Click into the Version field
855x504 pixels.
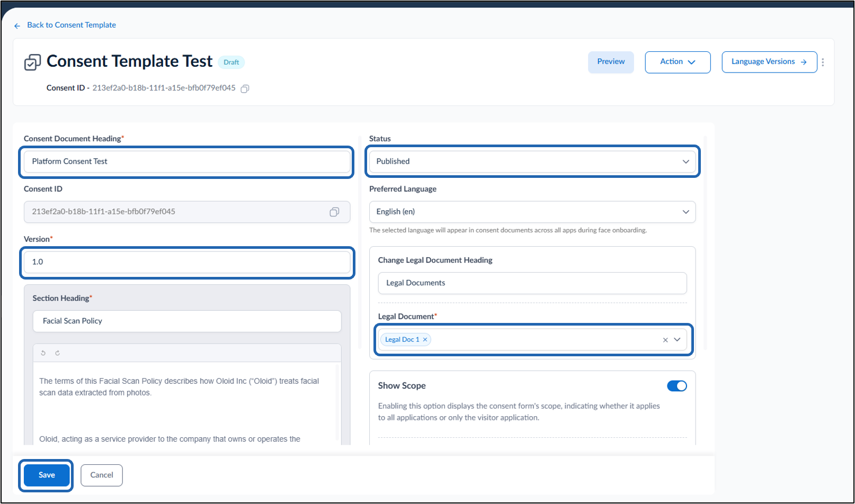(187, 262)
